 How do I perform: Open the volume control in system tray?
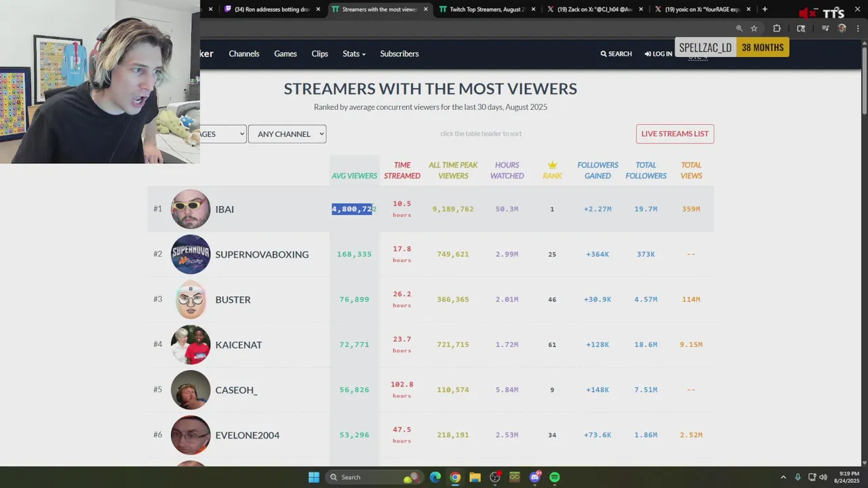(823, 477)
